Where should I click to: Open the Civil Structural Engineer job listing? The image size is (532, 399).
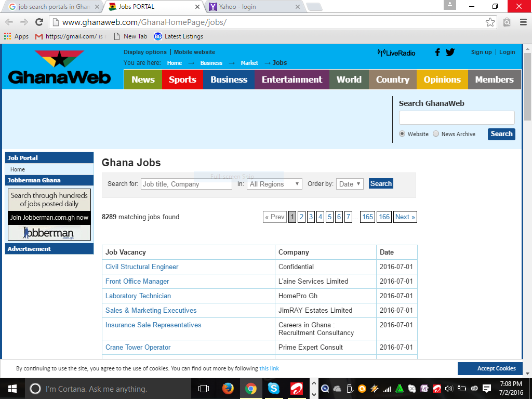pos(142,267)
